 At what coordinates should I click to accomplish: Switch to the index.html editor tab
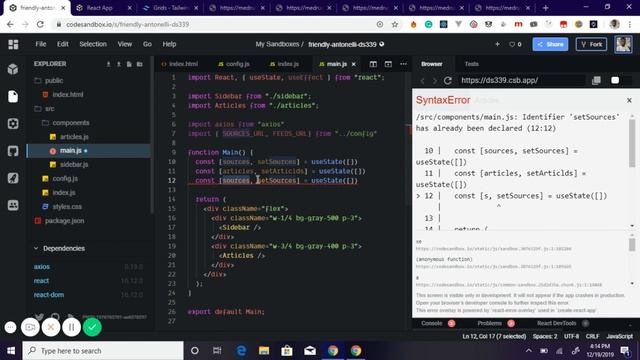click(x=180, y=64)
